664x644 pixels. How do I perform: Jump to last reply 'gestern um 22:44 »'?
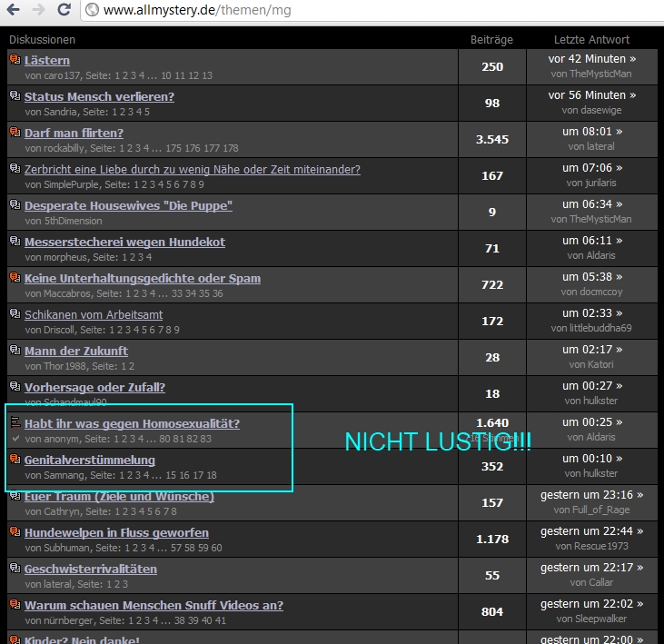(x=591, y=531)
